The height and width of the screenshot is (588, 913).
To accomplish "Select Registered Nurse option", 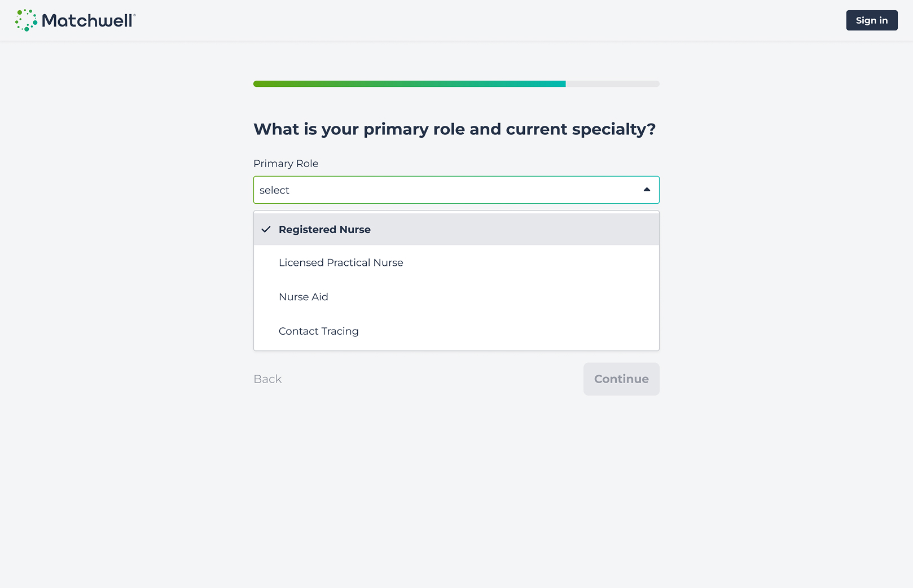I will pos(456,229).
